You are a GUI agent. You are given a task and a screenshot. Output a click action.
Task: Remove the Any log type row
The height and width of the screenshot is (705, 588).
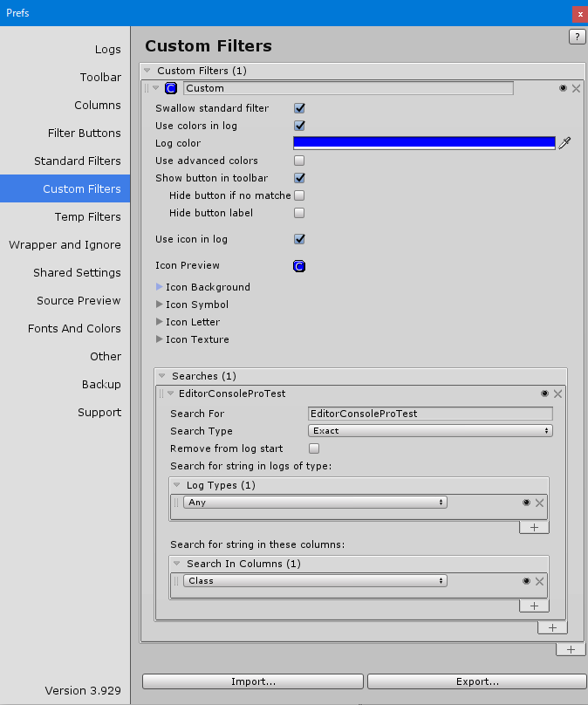(539, 503)
